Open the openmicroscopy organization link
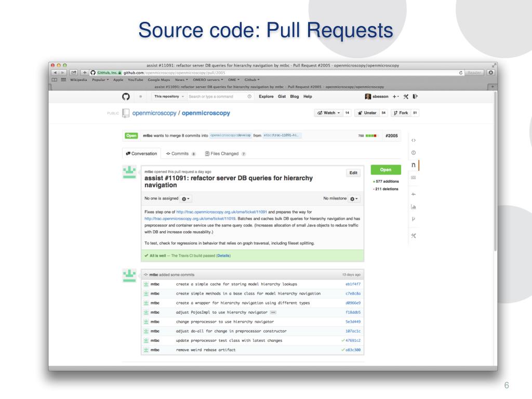532x399 pixels. click(154, 113)
